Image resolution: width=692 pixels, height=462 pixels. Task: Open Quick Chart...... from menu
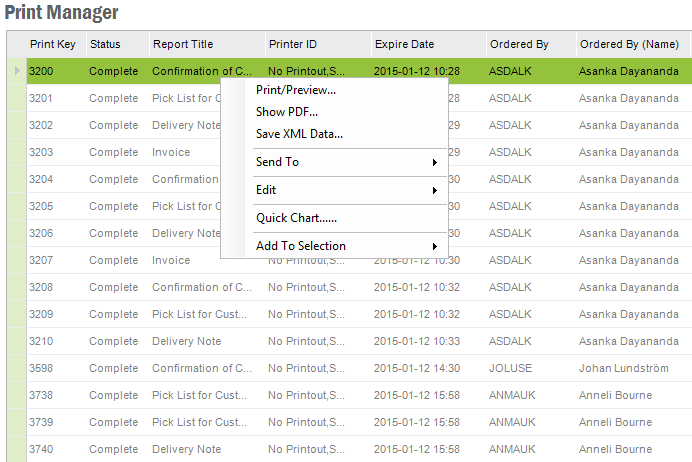pos(296,218)
